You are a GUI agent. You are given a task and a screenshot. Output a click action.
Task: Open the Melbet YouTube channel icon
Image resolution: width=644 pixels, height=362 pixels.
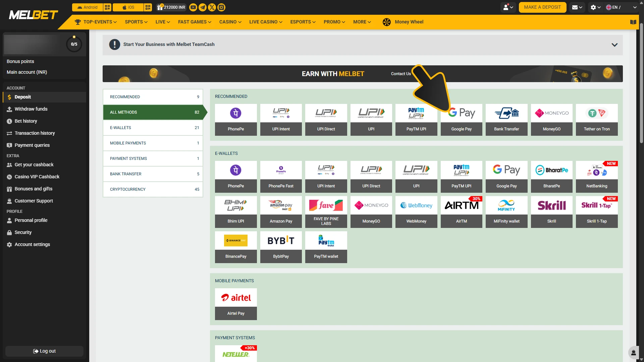193,7
